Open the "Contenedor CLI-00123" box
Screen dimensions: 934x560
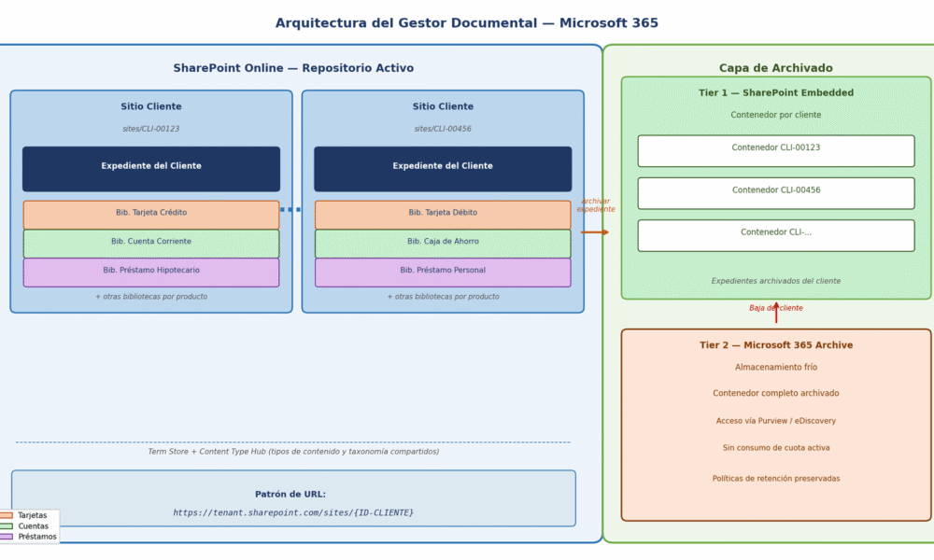coord(776,150)
